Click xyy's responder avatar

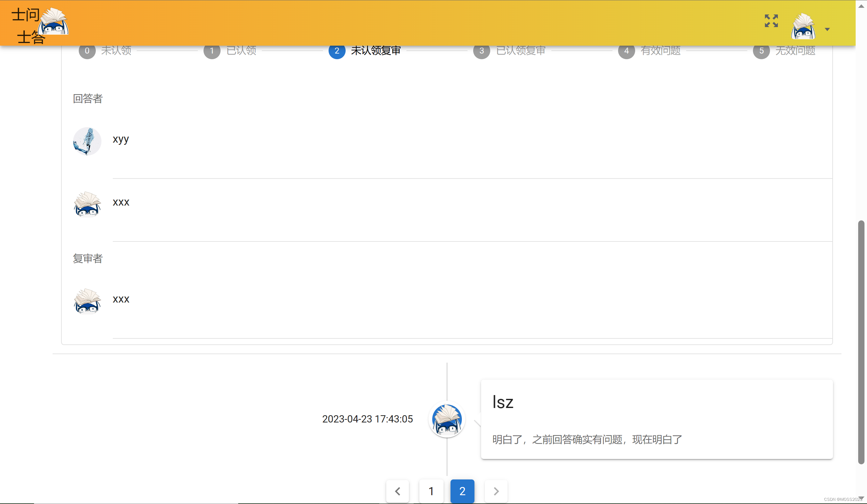click(87, 141)
